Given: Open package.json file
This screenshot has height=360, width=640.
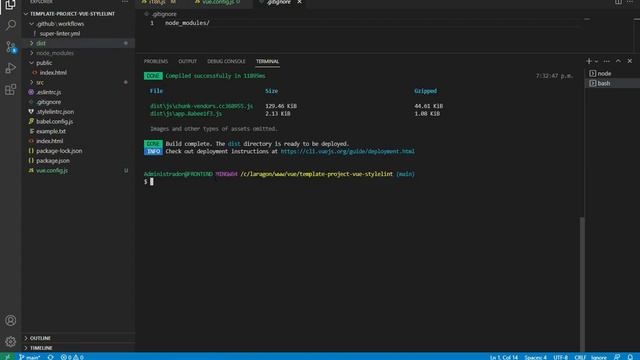Looking at the screenshot, I should [x=53, y=161].
